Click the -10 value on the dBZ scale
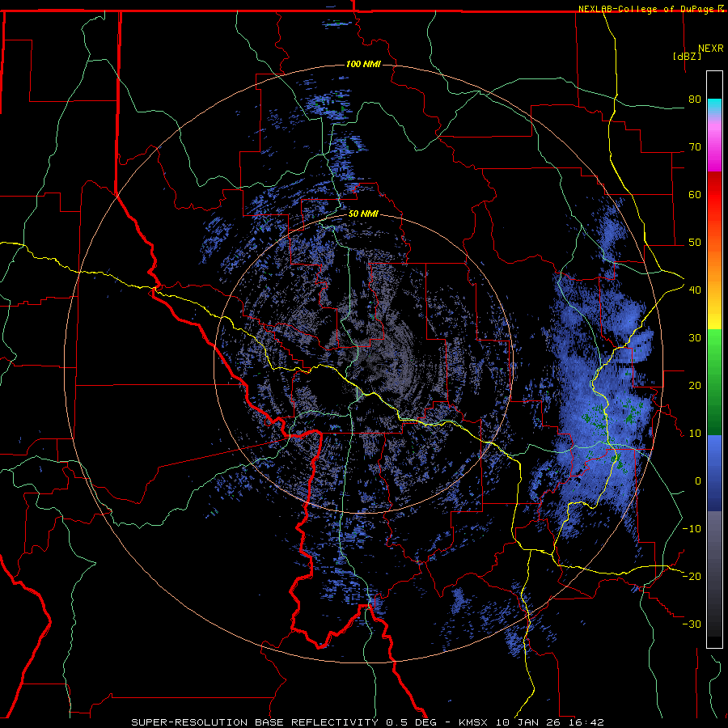 [692, 528]
